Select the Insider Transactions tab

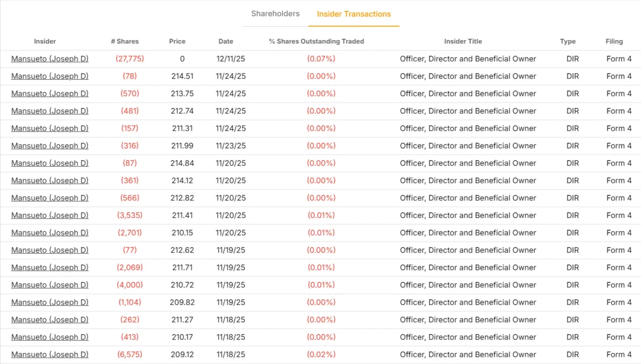click(x=354, y=13)
